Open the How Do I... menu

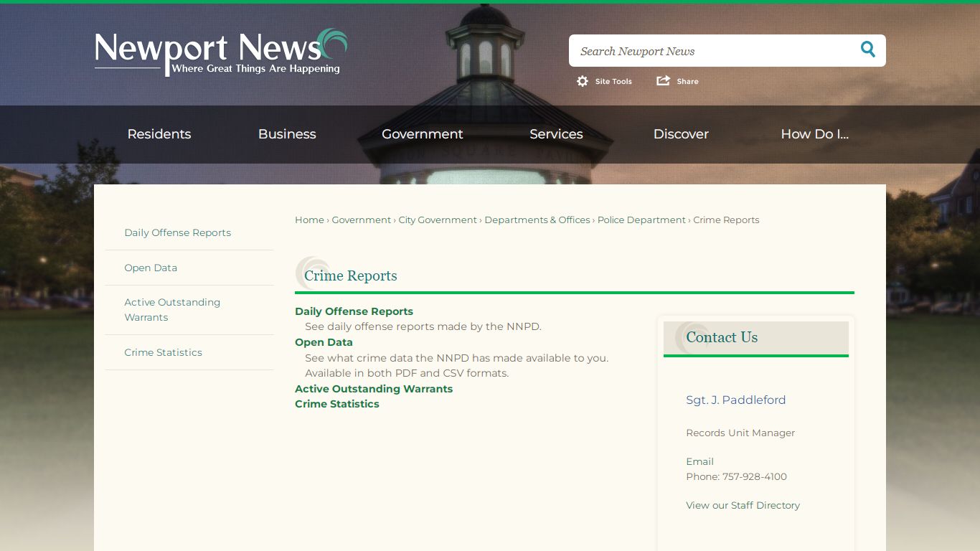tap(815, 134)
